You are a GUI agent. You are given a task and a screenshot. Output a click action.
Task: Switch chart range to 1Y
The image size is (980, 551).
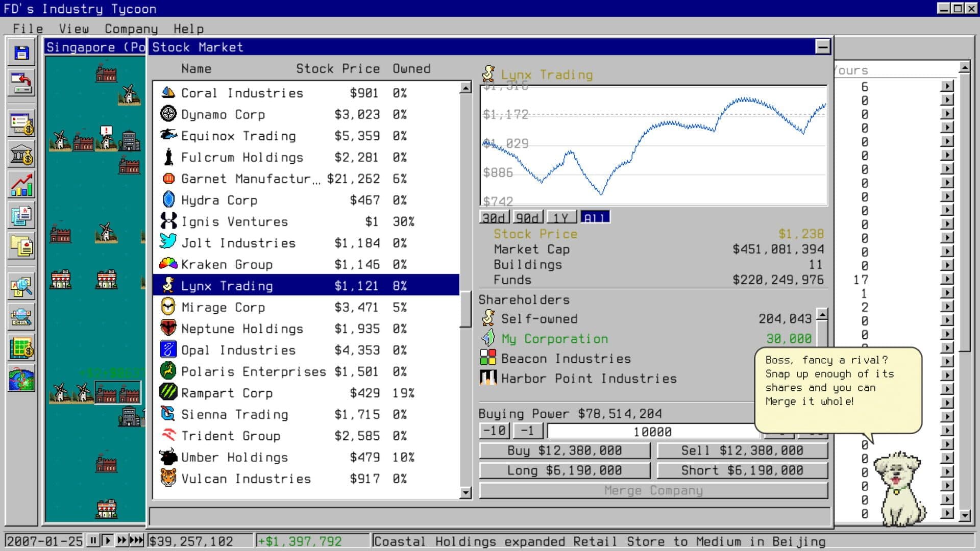tap(561, 218)
